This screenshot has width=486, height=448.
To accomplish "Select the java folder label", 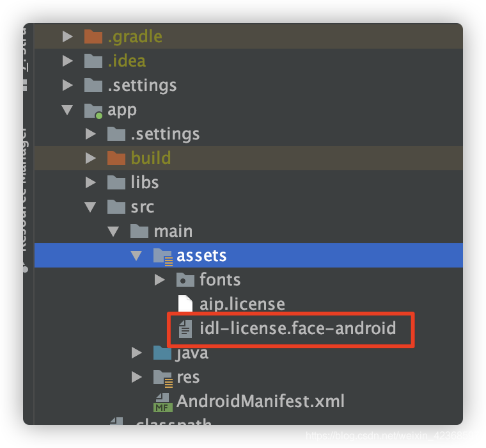I will pyautogui.click(x=192, y=354).
